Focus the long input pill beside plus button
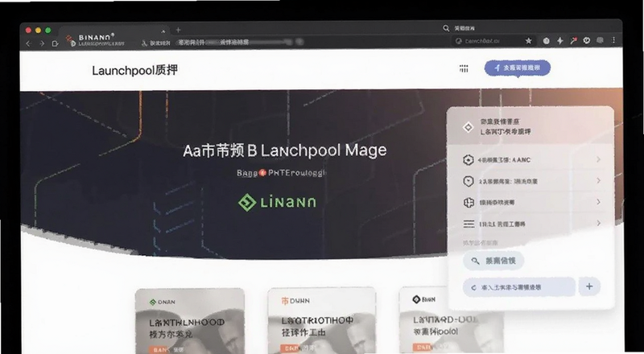Image resolution: width=644 pixels, height=354 pixels. click(519, 287)
